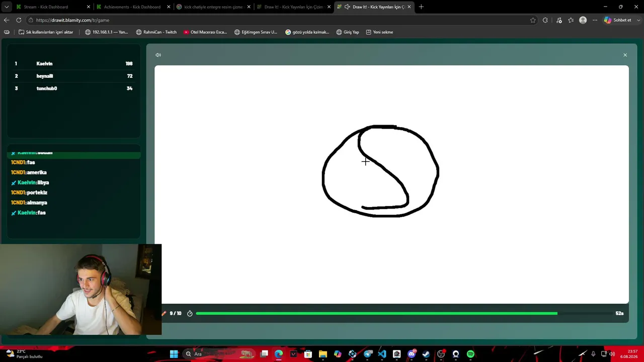
Task: Open the Otel Macerası bookmark
Action: tap(205, 32)
